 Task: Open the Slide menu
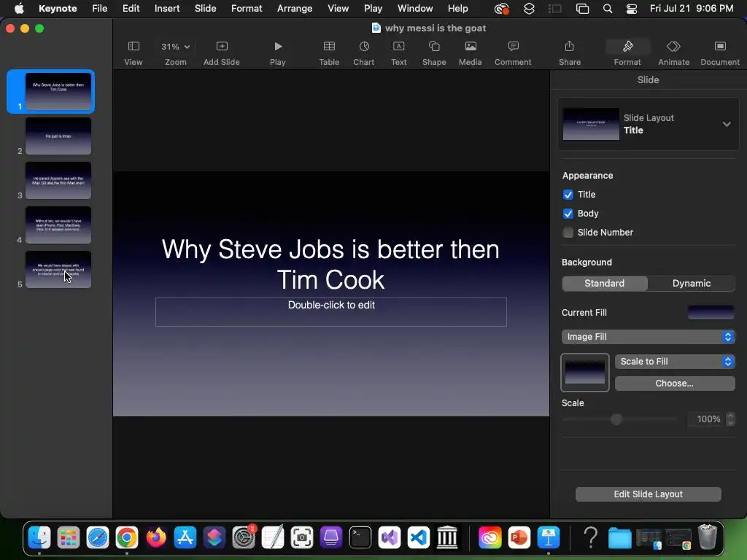click(205, 9)
